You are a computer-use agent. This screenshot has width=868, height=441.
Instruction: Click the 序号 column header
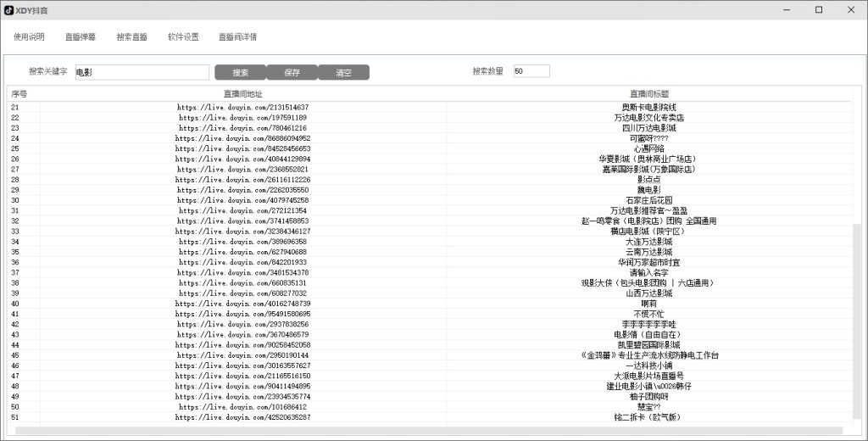pos(20,93)
